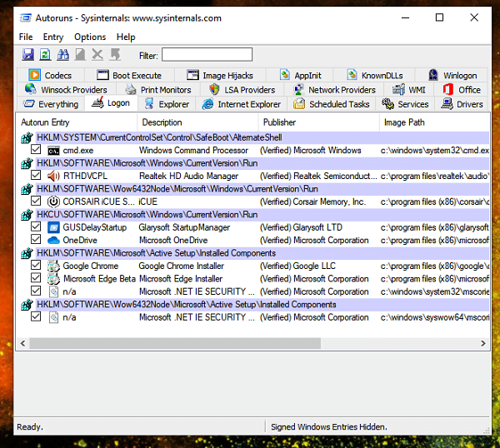The height and width of the screenshot is (448, 500).
Task: Open the Options menu
Action: point(90,37)
